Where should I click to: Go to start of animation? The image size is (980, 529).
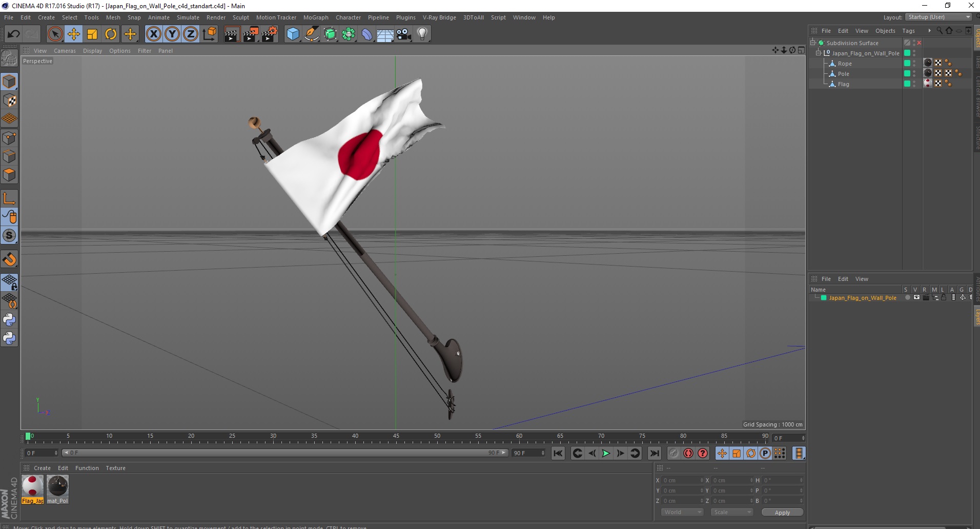pos(558,453)
